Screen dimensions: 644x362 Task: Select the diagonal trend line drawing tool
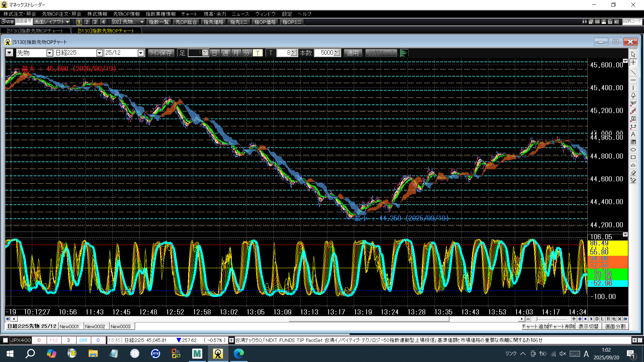pyautogui.click(x=633, y=72)
